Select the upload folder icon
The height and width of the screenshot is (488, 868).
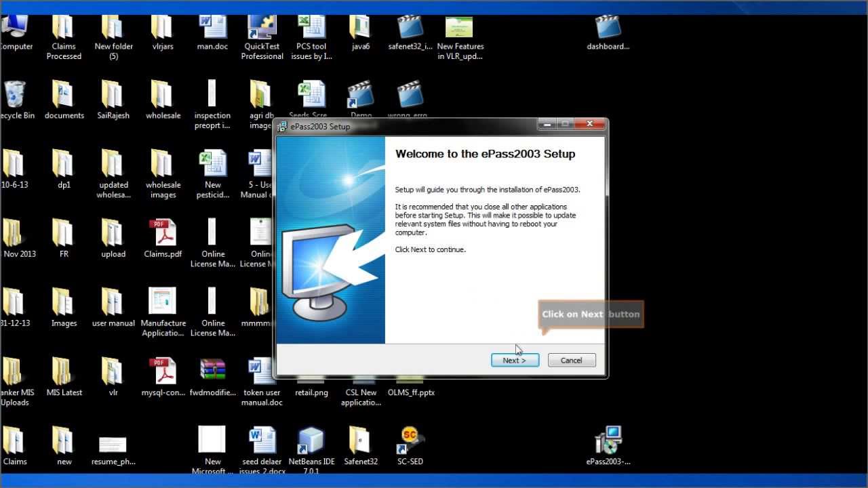pyautogui.click(x=113, y=233)
